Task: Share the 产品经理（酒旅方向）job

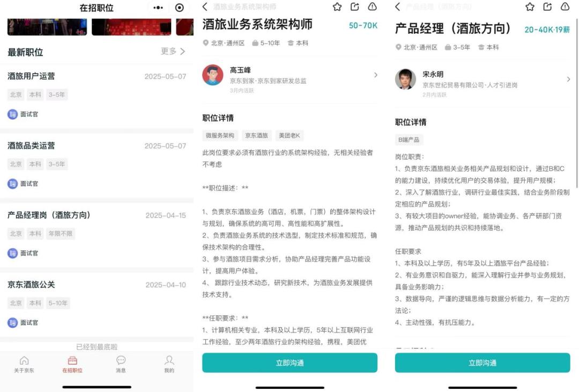Action: (547, 6)
